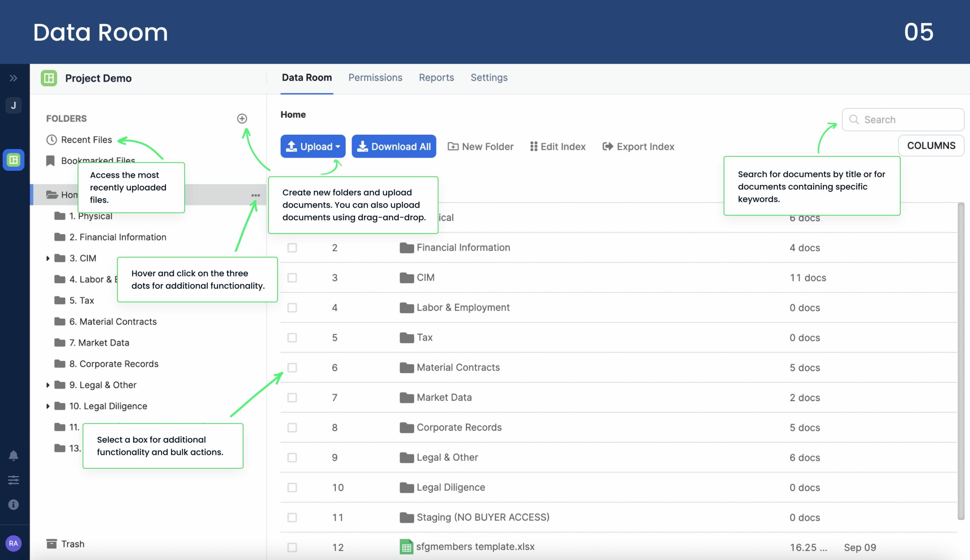This screenshot has height=560, width=970.
Task: Open Trash in the folders panel
Action: (x=72, y=544)
